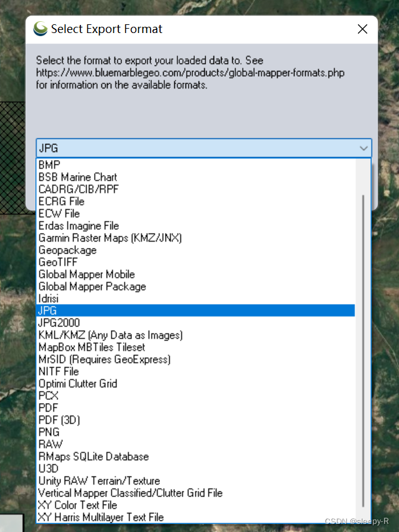Choose XY Harris Multilayer Text File
399x532 pixels.
(x=195, y=518)
